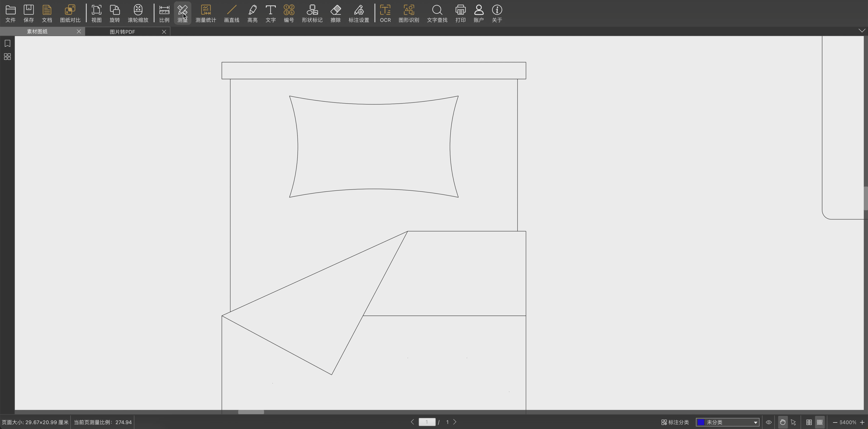Select the 擦除 (eraser) tool
The height and width of the screenshot is (429, 868).
335,14
